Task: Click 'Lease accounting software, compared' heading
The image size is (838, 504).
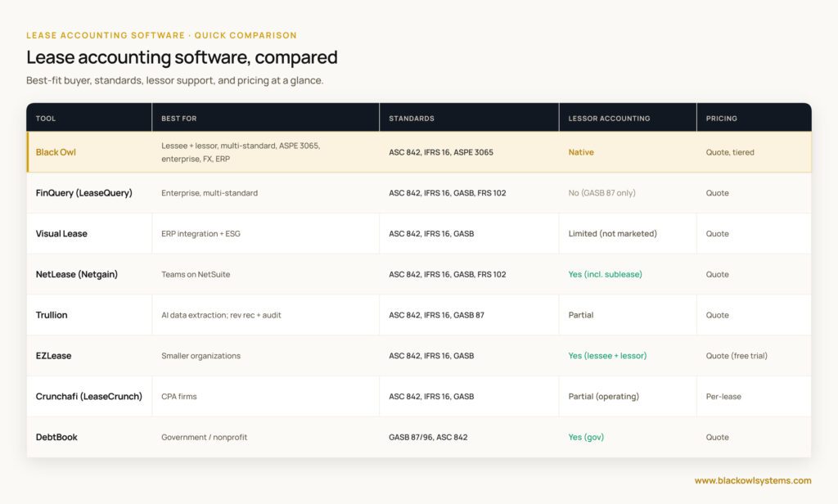Action: coord(182,57)
